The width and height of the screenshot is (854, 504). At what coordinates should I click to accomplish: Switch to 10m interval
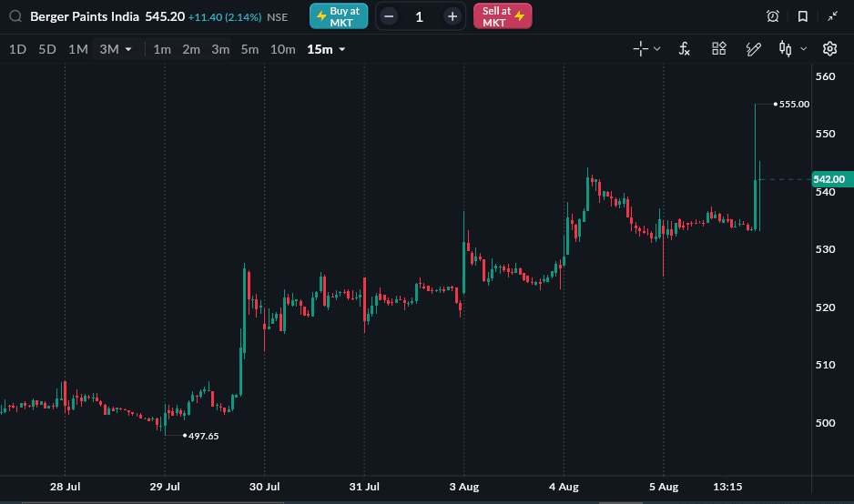pos(282,49)
